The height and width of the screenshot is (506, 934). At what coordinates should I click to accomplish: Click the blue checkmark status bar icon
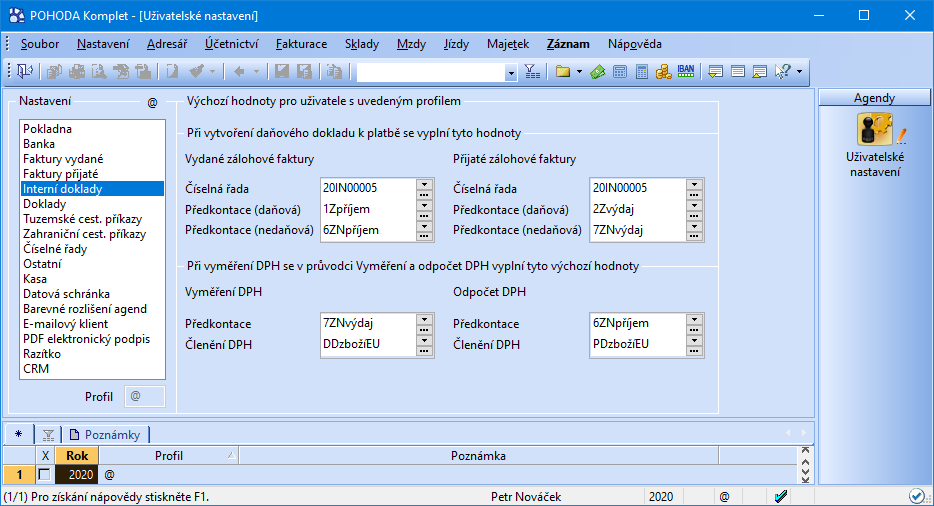point(781,496)
